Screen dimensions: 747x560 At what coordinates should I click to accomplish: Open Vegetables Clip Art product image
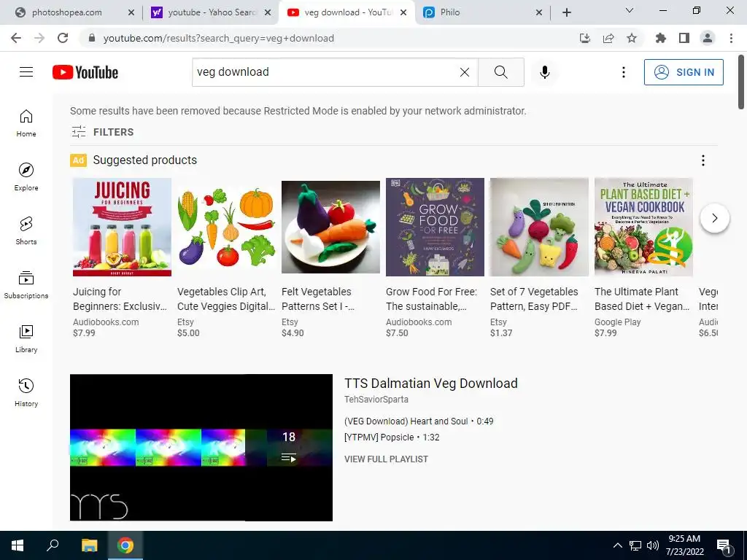[x=226, y=227]
